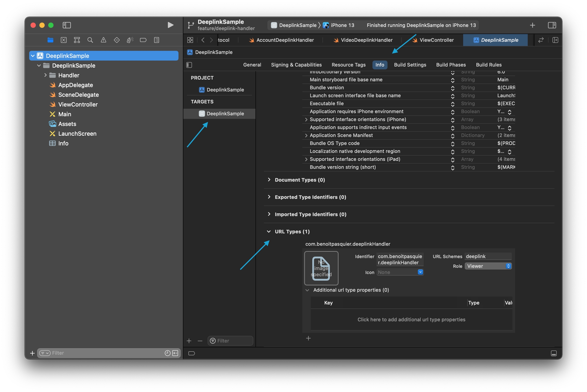587x392 pixels.
Task: Toggle the left navigator sidebar
Action: (x=67, y=25)
